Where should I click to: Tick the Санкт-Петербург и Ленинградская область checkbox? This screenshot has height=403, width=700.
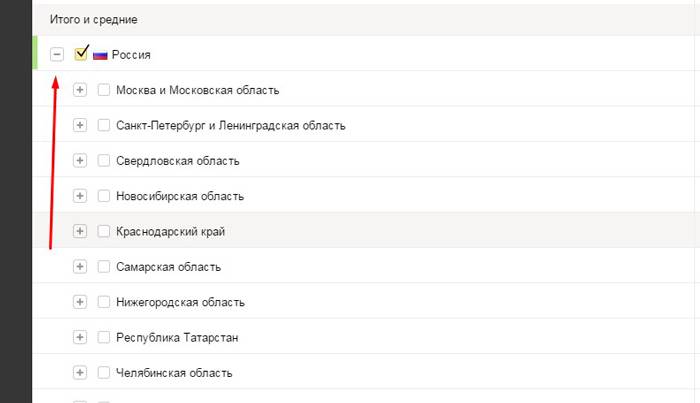pos(104,125)
